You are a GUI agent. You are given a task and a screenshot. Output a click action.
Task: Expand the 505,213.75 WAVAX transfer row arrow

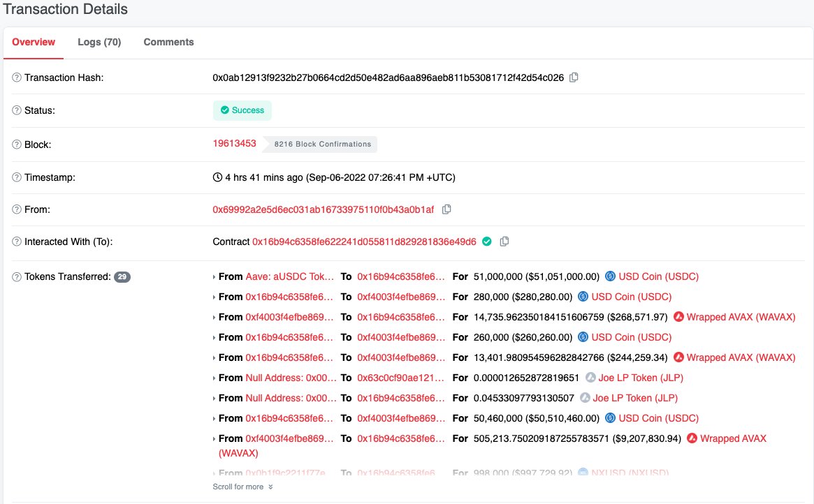(x=214, y=438)
